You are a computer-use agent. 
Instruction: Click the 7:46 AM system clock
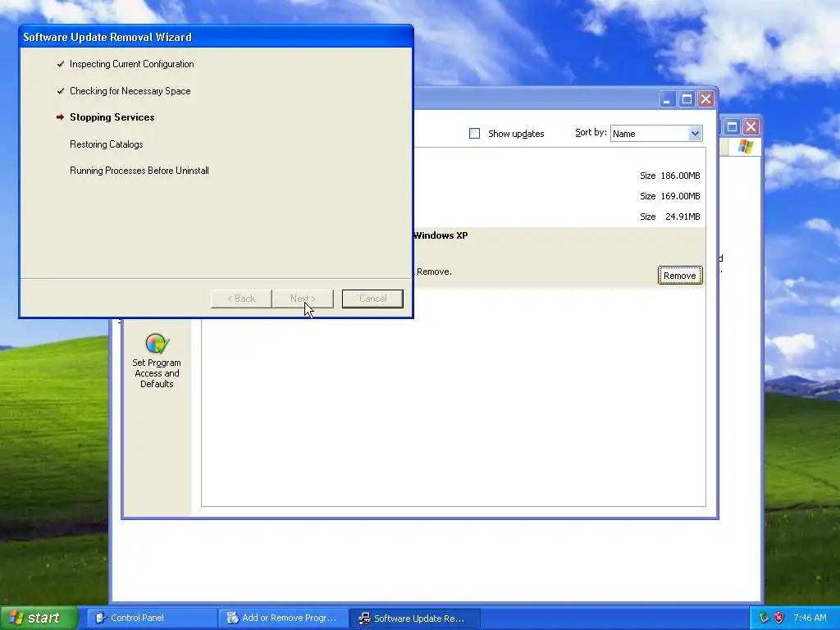click(810, 618)
